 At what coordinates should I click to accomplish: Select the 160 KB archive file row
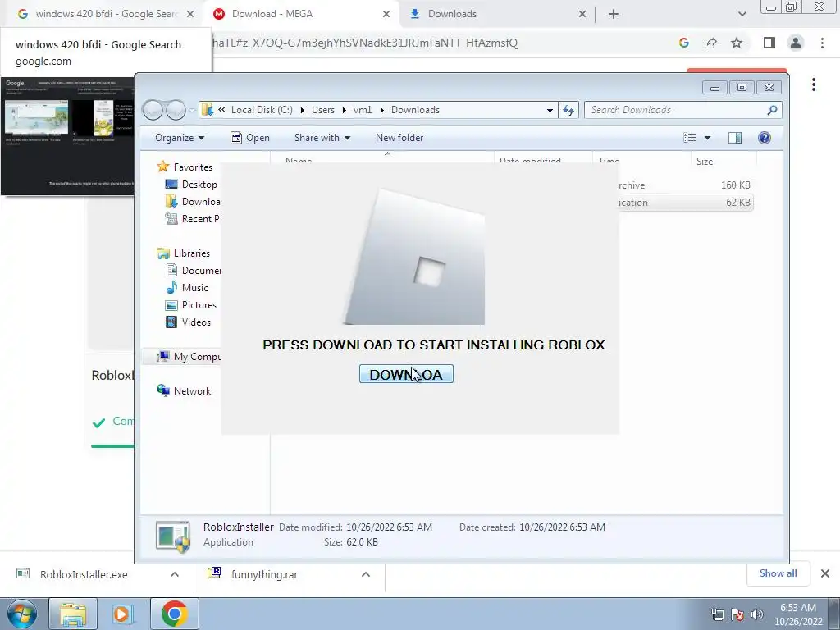pos(685,185)
